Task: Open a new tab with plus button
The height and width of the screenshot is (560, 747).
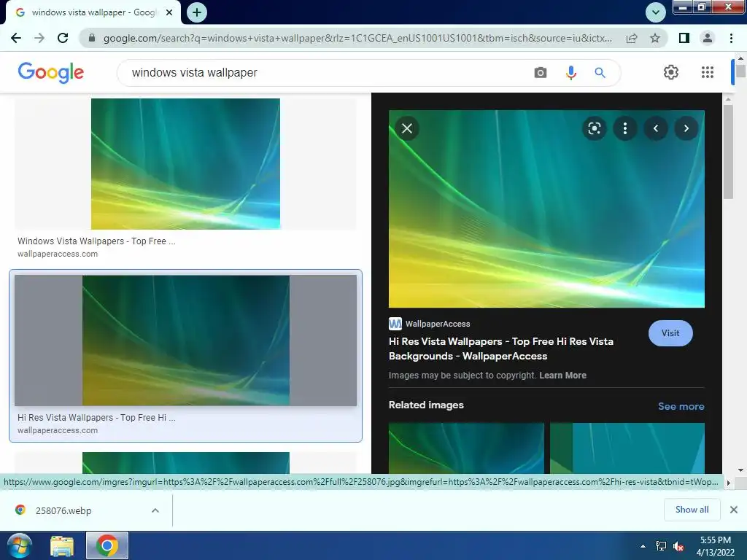Action: [x=197, y=12]
